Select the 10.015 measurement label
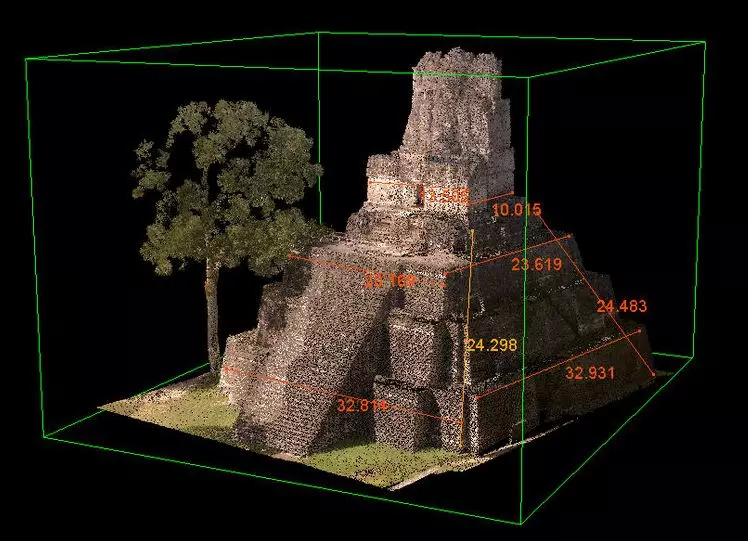 pos(517,209)
